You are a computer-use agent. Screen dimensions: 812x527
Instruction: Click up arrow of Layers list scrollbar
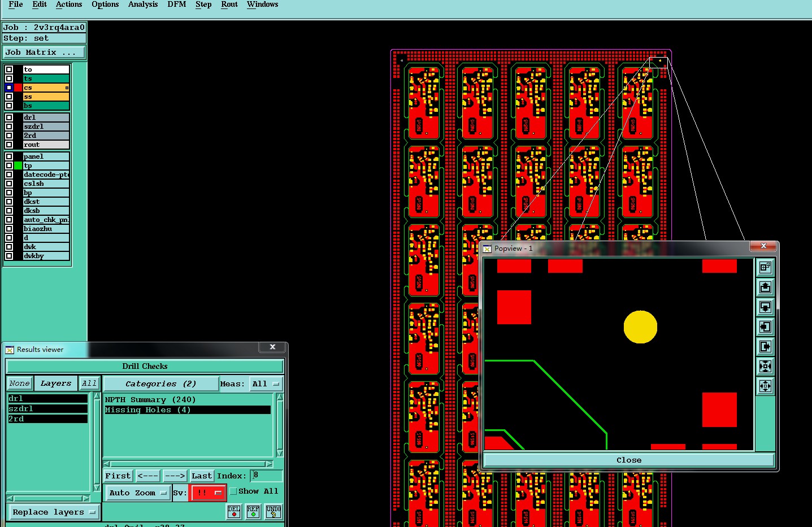click(x=97, y=397)
